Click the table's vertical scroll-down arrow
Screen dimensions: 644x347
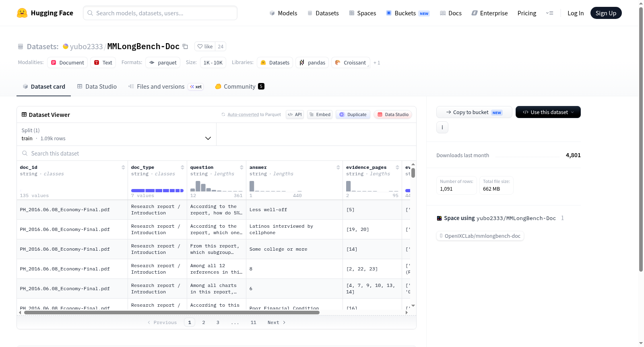tap(413, 306)
